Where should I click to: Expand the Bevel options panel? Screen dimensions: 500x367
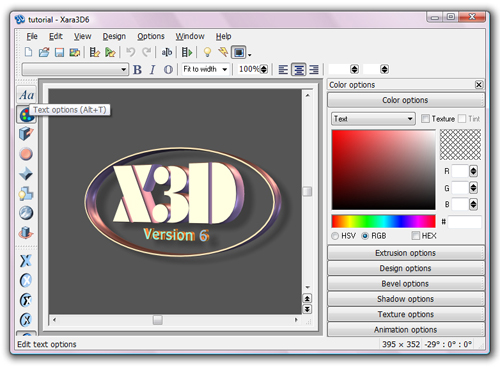click(406, 284)
